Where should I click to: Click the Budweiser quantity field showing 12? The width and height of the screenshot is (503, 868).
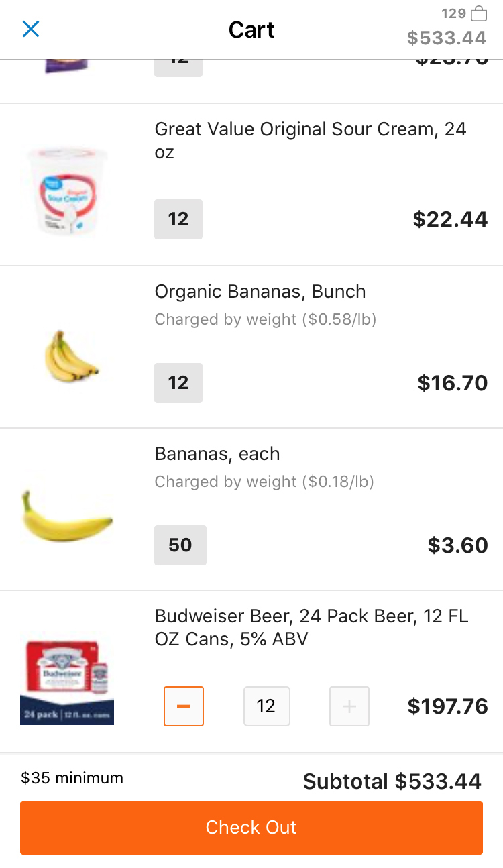(x=266, y=706)
